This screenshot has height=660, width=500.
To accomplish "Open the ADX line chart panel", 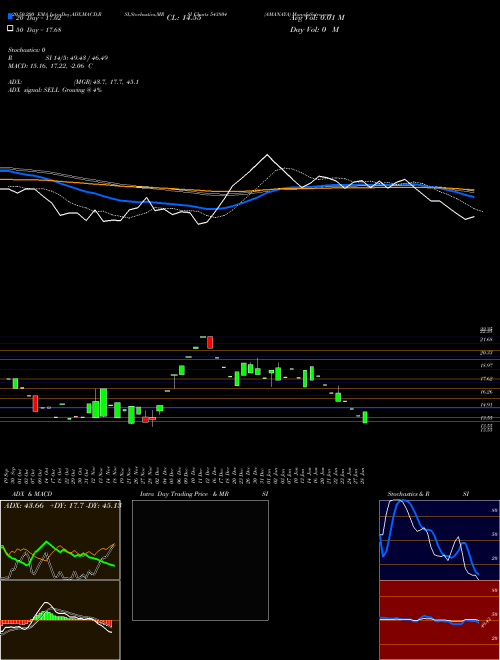I will (60, 540).
